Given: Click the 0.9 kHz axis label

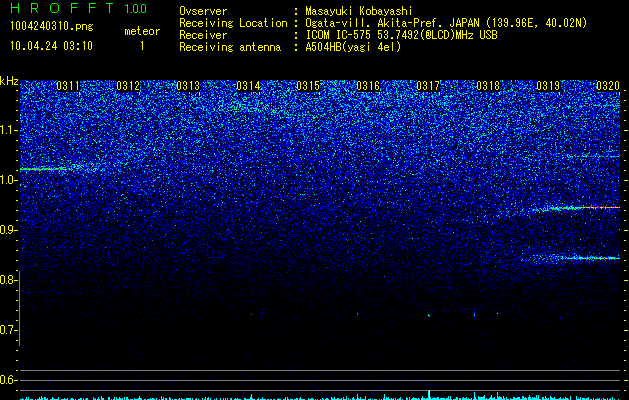Looking at the screenshot, I should click(x=8, y=230).
